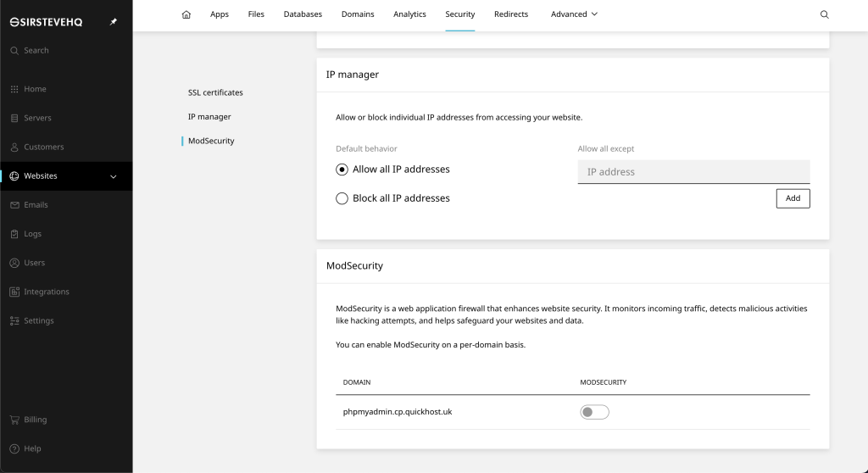
Task: Click the pin icon beside SIRSTEVEHQ logo
Action: coord(113,21)
